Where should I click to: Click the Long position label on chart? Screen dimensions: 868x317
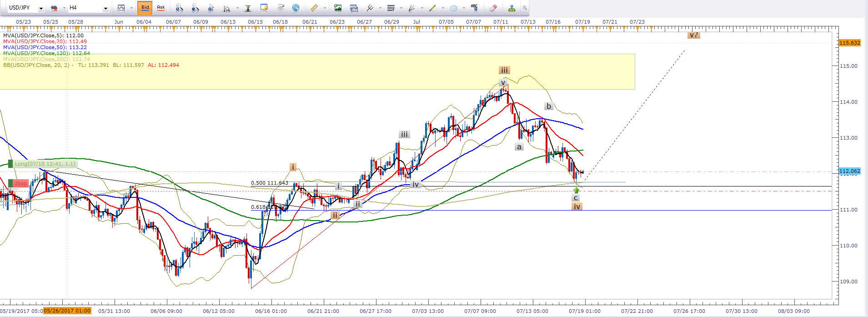[x=45, y=164]
